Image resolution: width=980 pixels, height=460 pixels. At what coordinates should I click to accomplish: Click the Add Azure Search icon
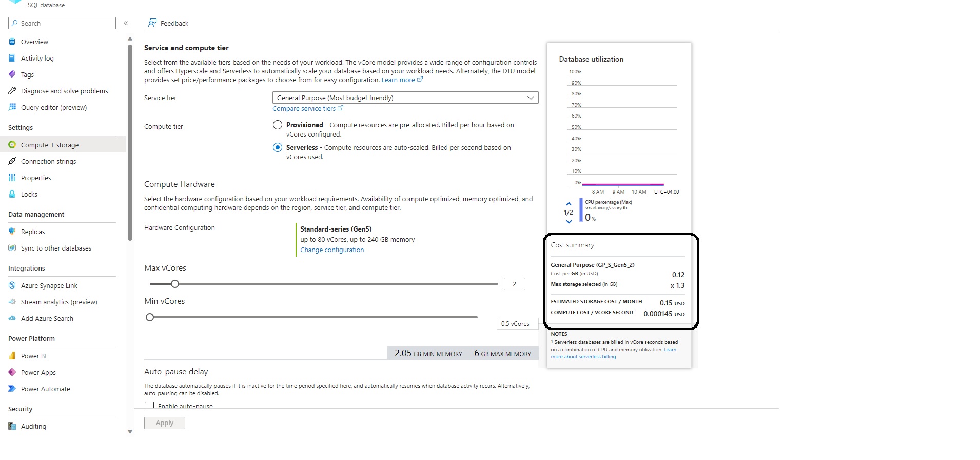12,318
